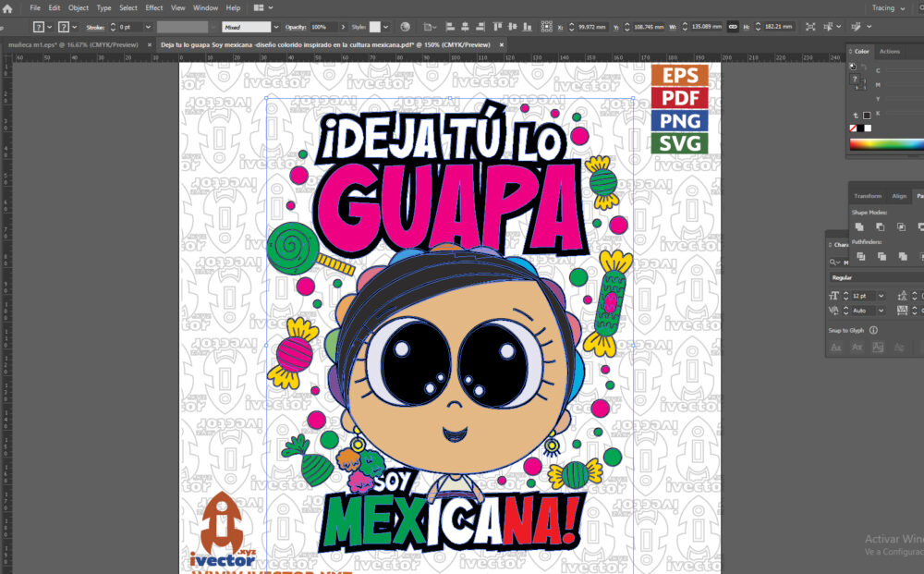Click the Stroke label link in control bar
The width and height of the screenshot is (924, 574).
95,27
